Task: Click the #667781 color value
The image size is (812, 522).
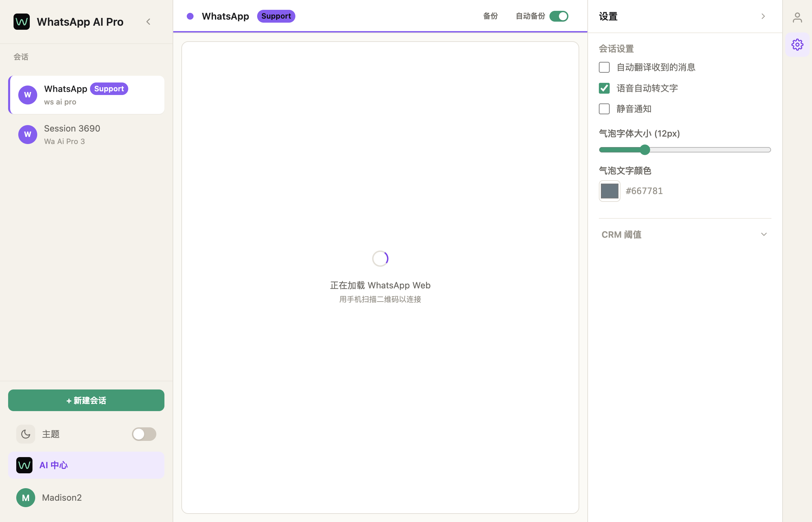Action: tap(644, 191)
